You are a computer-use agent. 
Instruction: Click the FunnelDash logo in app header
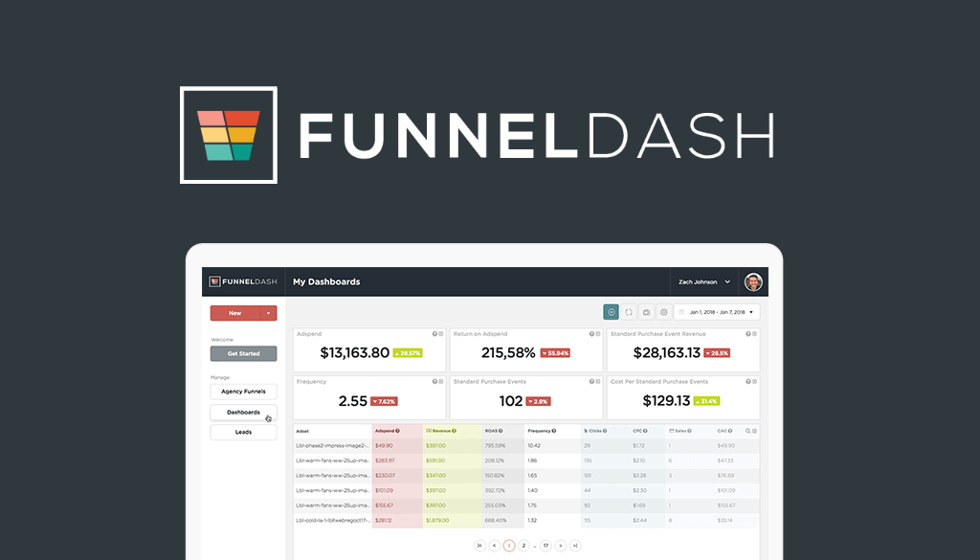[243, 281]
